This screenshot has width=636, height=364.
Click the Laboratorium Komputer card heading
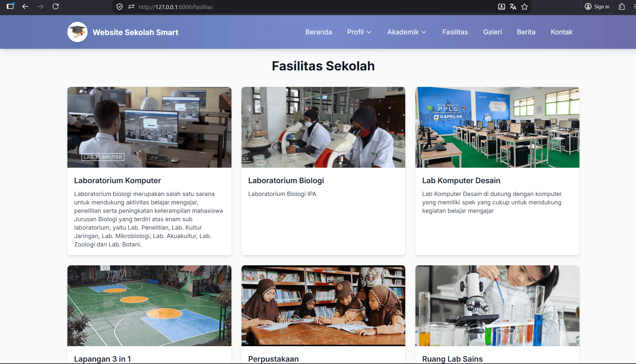[x=118, y=180]
